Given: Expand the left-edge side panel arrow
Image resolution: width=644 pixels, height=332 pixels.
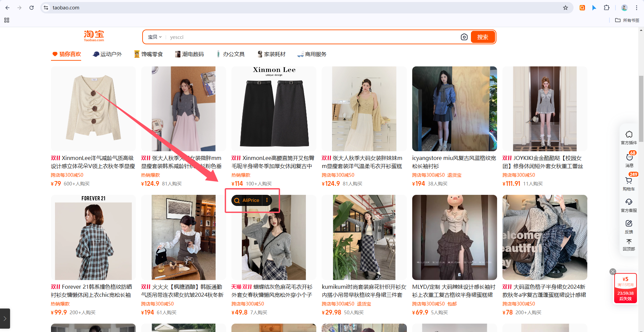Looking at the screenshot, I should point(5,318).
